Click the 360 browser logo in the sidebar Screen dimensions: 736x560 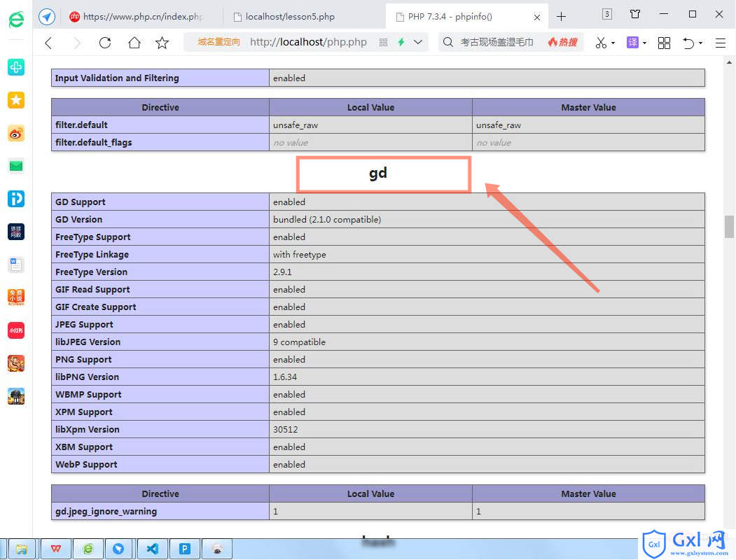pyautogui.click(x=16, y=19)
